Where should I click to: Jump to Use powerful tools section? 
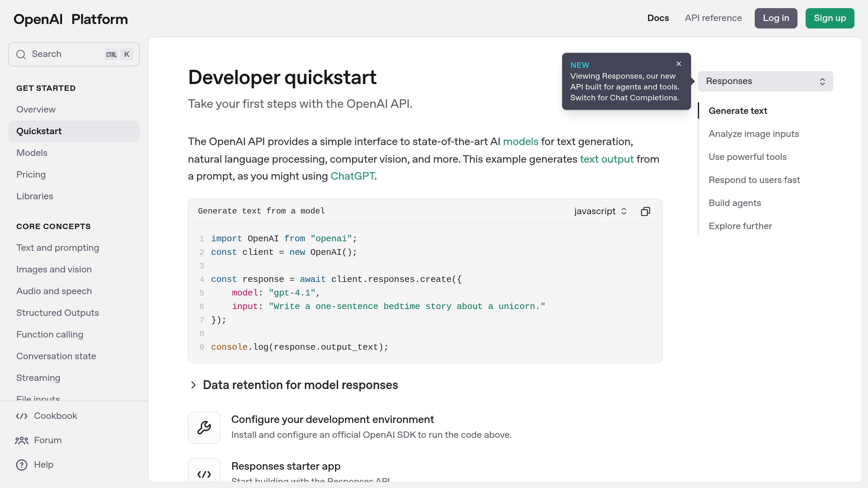tap(748, 157)
